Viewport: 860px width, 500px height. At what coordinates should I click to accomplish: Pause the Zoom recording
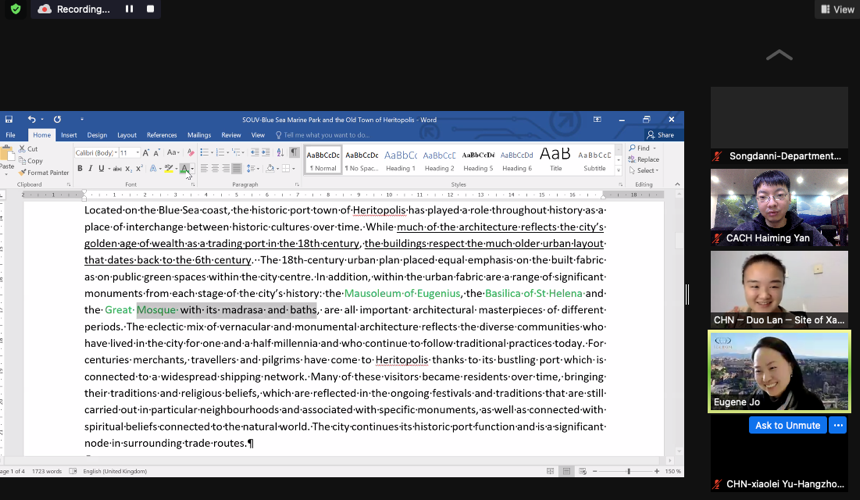(129, 9)
